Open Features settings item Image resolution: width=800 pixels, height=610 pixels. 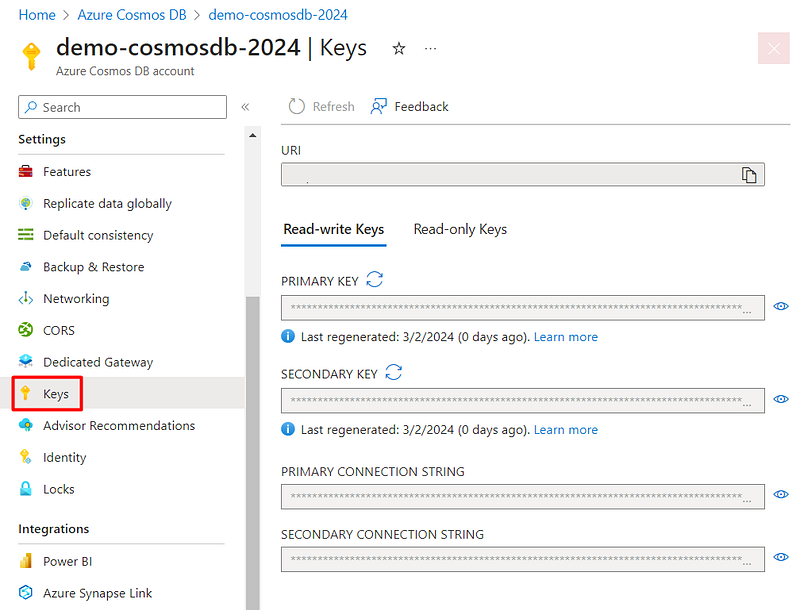(67, 171)
